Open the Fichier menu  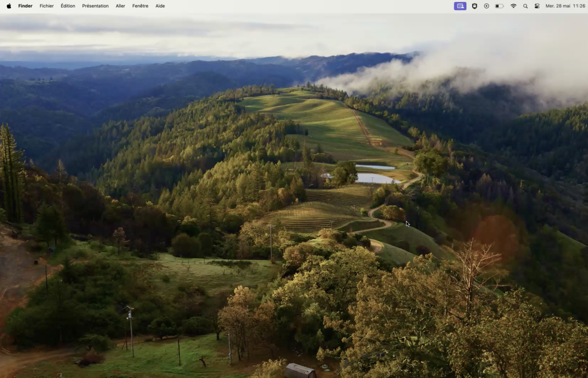[x=46, y=6]
